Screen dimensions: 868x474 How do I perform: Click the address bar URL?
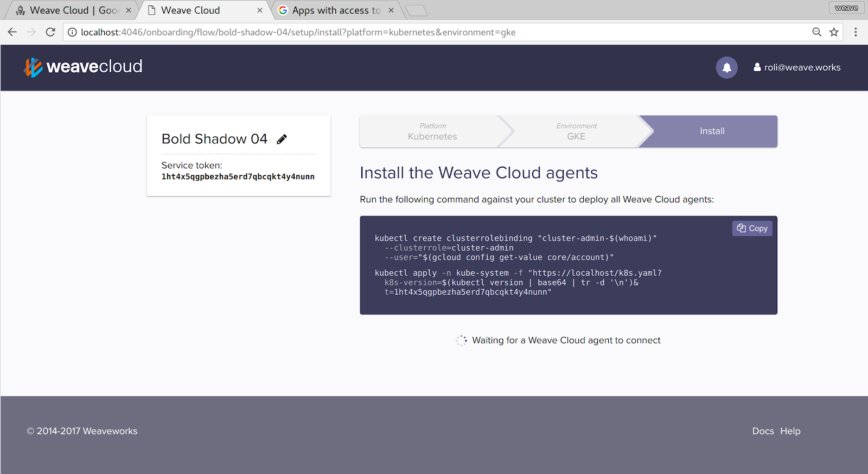[x=298, y=32]
